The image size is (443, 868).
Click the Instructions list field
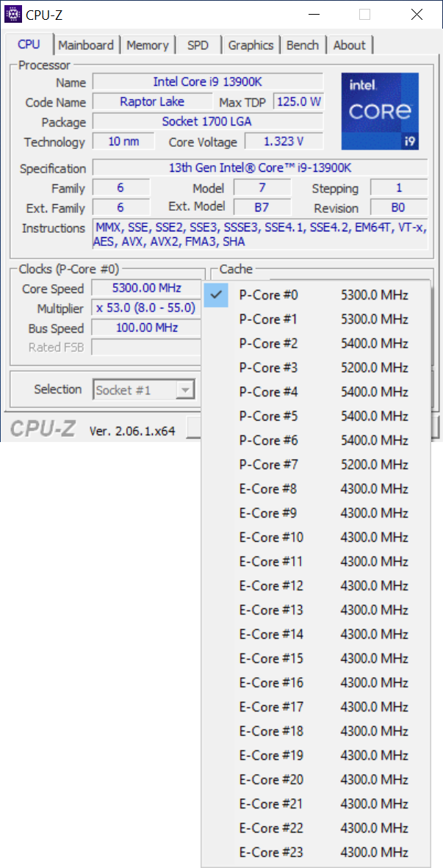click(x=260, y=235)
